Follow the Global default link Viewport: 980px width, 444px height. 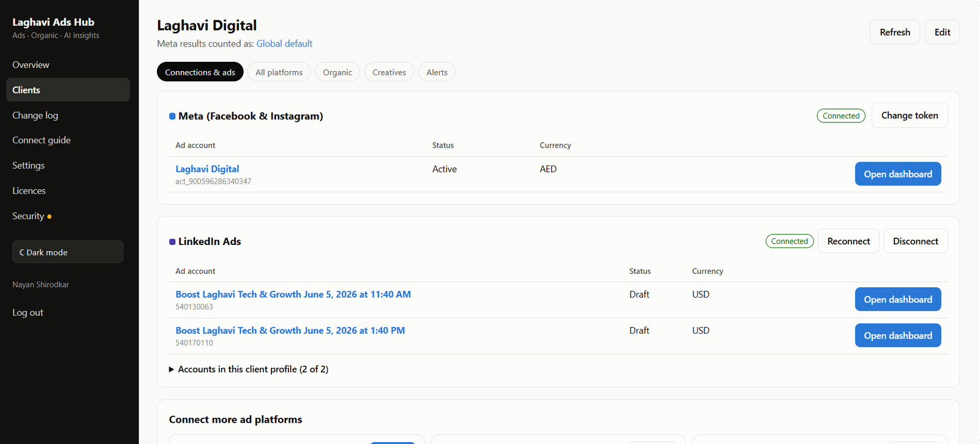(284, 43)
